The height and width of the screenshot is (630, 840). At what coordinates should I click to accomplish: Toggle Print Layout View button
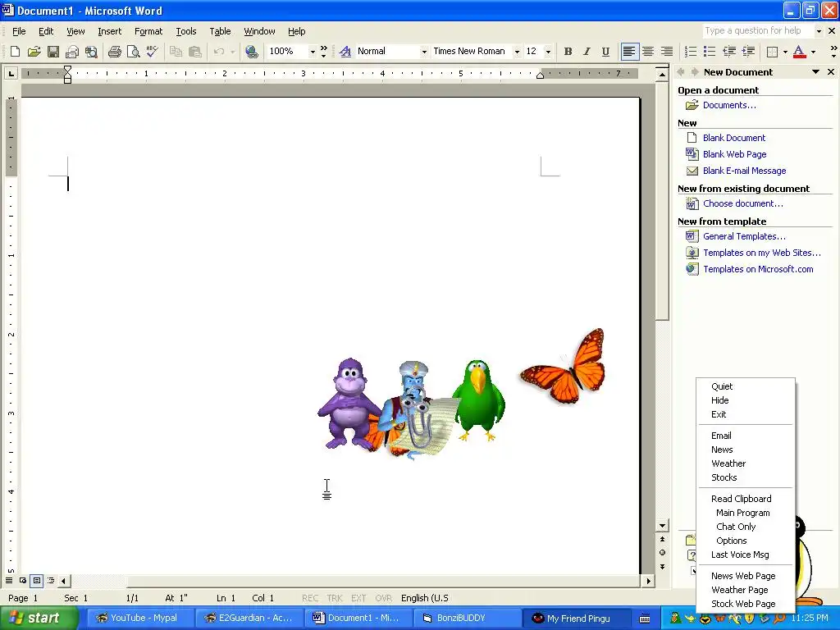pyautogui.click(x=36, y=580)
